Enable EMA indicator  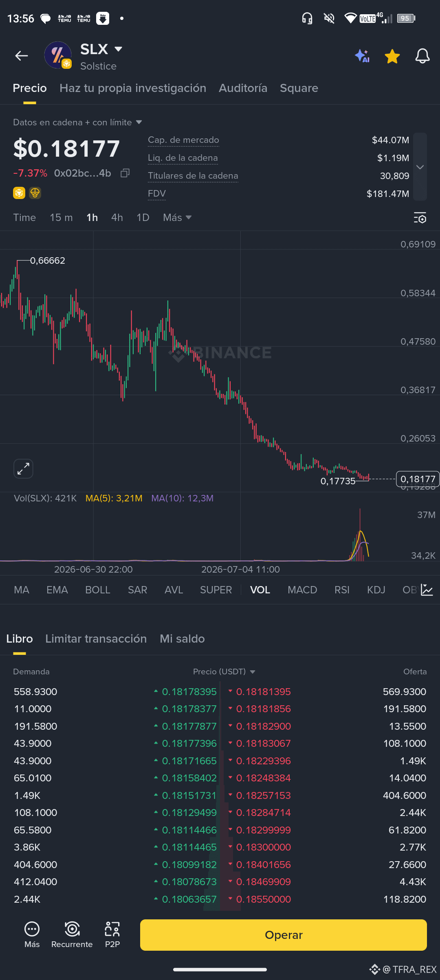57,590
